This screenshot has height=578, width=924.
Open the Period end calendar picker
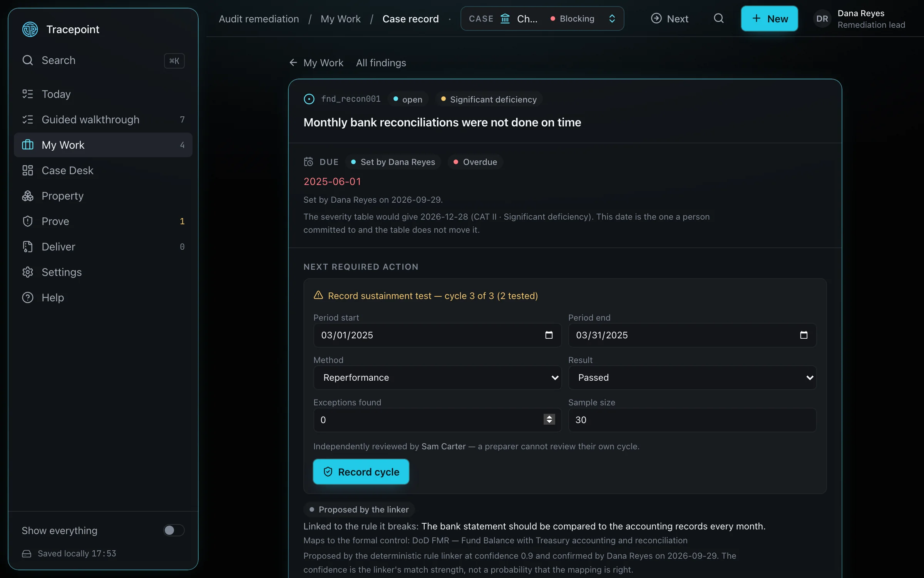pos(804,335)
